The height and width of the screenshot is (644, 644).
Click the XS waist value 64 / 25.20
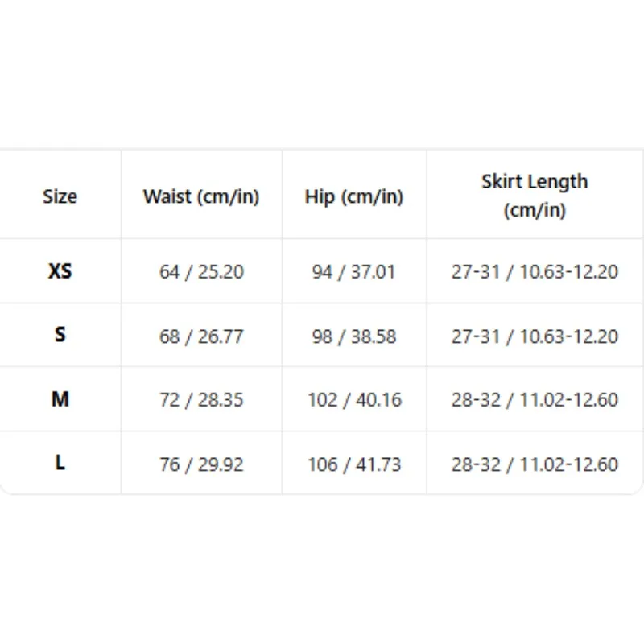pos(201,271)
